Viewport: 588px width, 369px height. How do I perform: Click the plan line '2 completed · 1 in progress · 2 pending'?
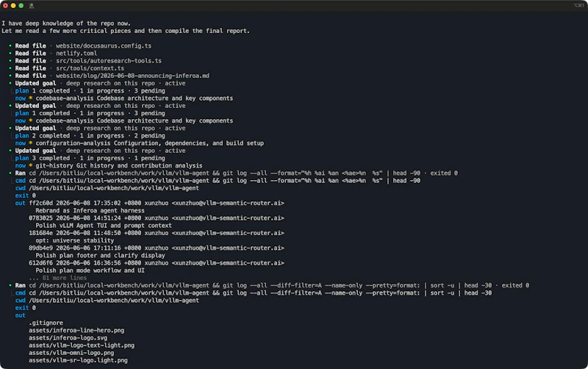pos(90,136)
